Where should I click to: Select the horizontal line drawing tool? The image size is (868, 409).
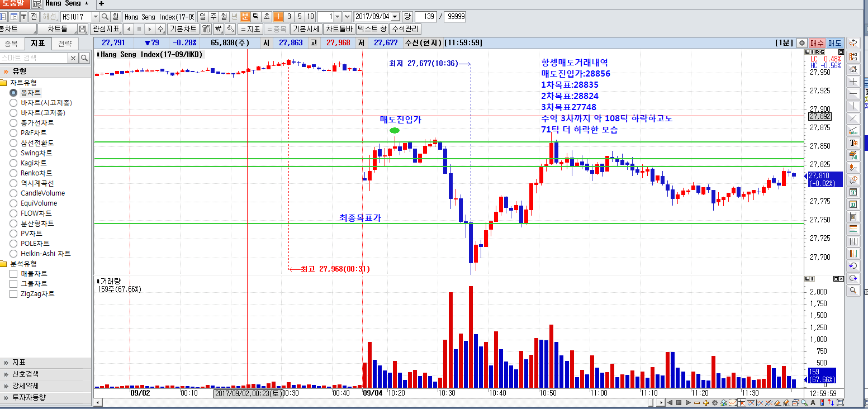[x=853, y=93]
